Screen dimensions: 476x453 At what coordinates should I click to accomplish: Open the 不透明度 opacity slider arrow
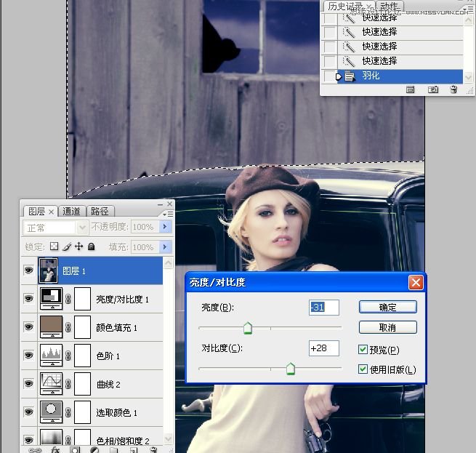(165, 228)
